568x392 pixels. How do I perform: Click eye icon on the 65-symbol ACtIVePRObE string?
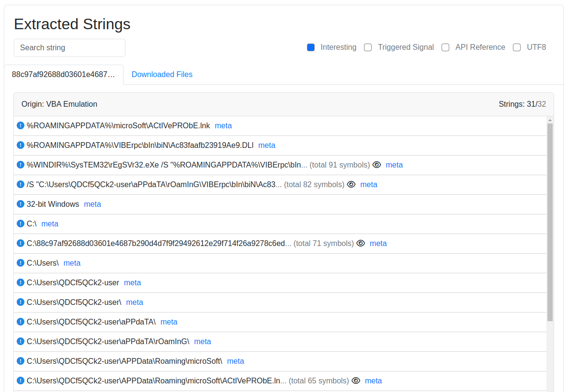(356, 381)
